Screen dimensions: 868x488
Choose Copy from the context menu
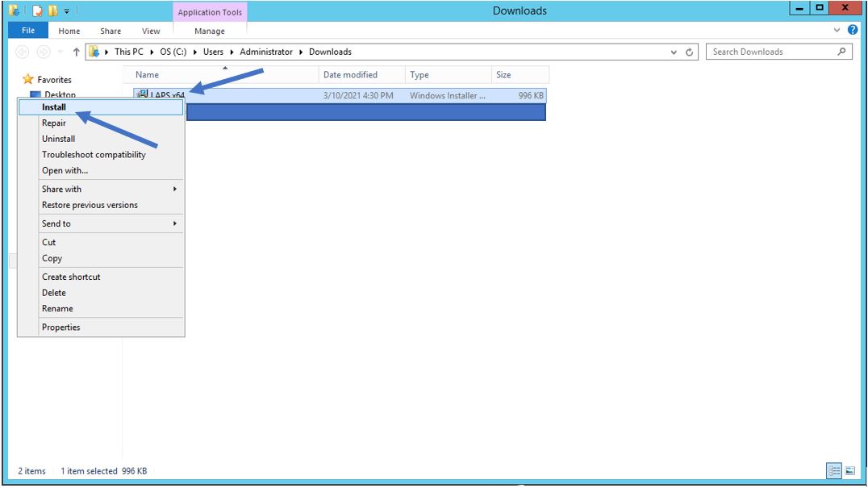[101, 258]
